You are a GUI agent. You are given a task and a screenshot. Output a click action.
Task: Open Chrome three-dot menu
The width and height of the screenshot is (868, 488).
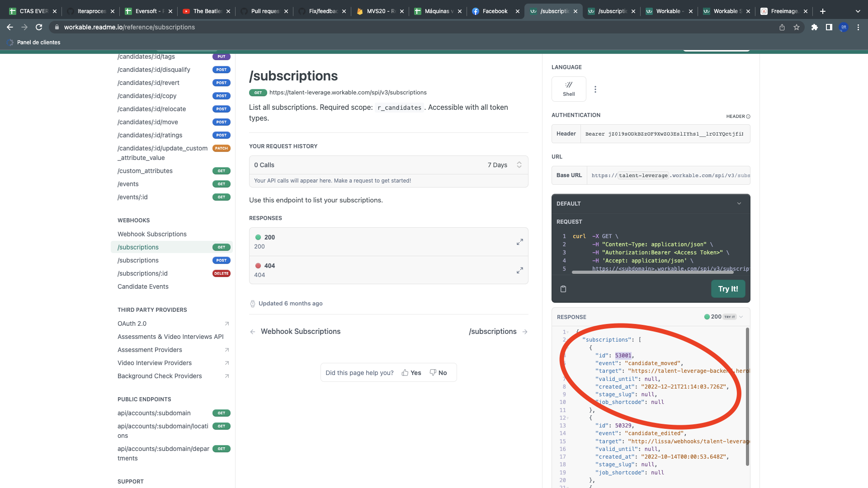coord(858,27)
